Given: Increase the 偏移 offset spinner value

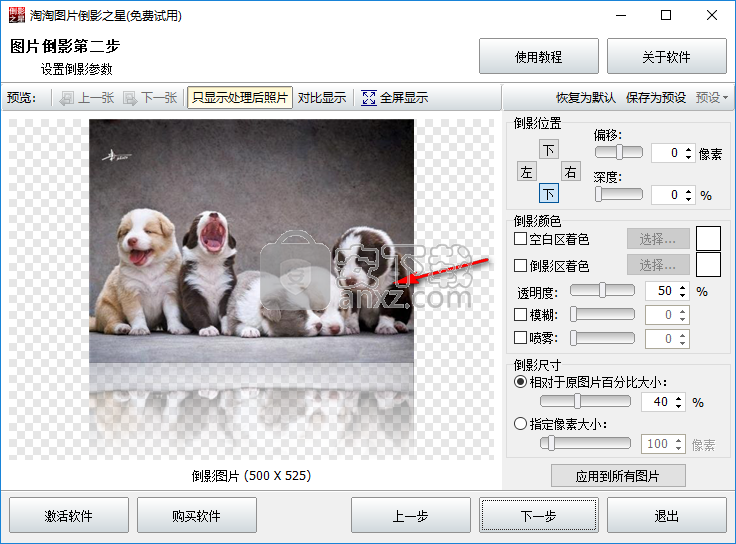Looking at the screenshot, I should (x=688, y=149).
